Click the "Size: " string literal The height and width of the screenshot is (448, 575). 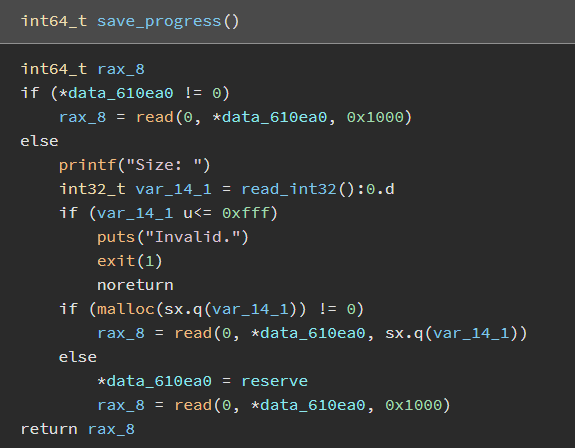(164, 165)
